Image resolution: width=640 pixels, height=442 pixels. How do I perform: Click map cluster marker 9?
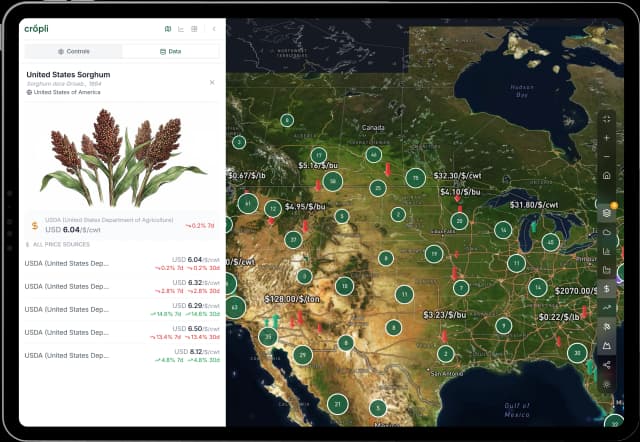(x=504, y=326)
